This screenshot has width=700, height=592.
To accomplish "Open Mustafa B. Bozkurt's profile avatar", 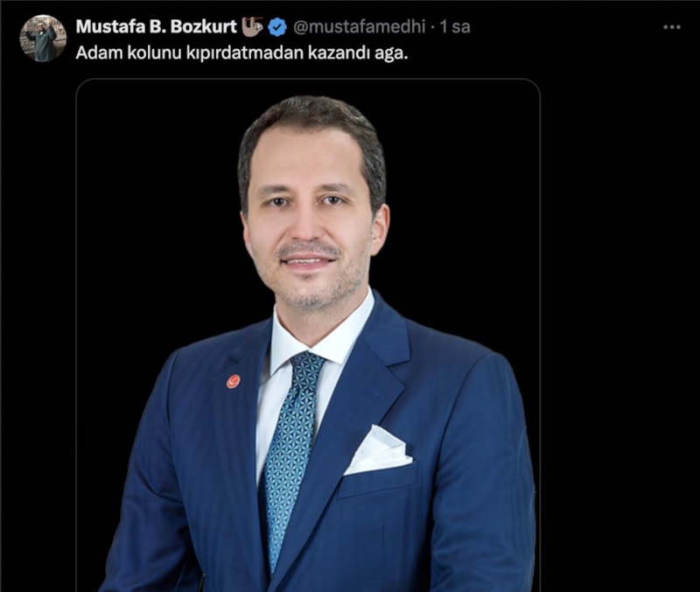I will [43, 39].
